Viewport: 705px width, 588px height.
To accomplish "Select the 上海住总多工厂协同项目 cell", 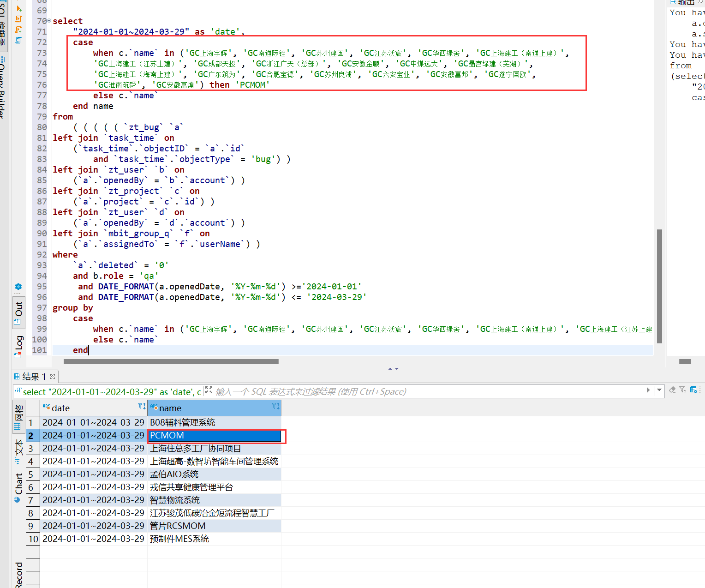I will pos(214,449).
